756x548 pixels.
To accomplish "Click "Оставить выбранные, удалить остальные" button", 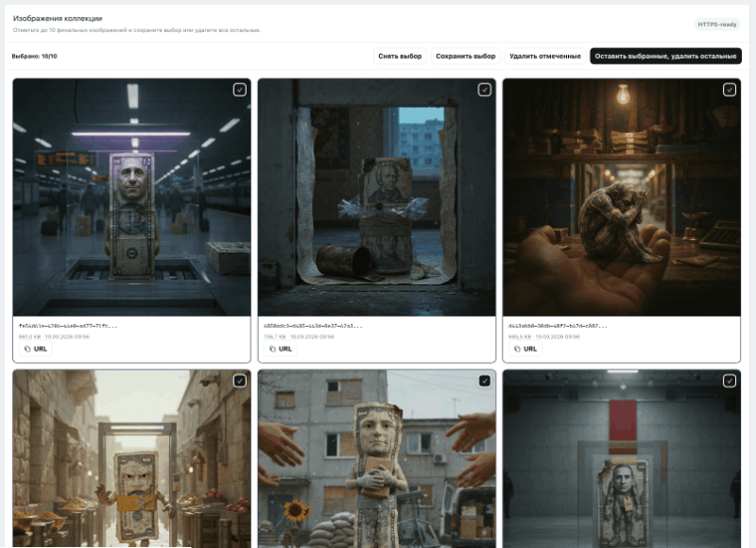I will [x=665, y=56].
